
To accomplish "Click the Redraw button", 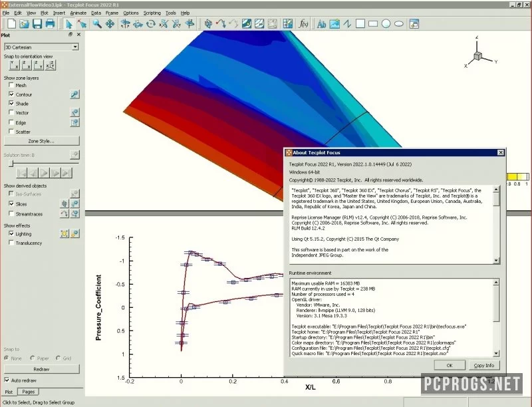I will (41, 369).
